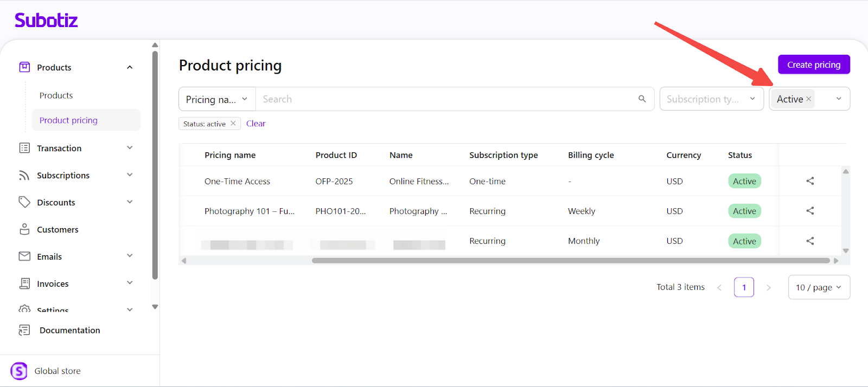The height and width of the screenshot is (387, 868).
Task: Open Customers from the sidebar
Action: tap(58, 230)
